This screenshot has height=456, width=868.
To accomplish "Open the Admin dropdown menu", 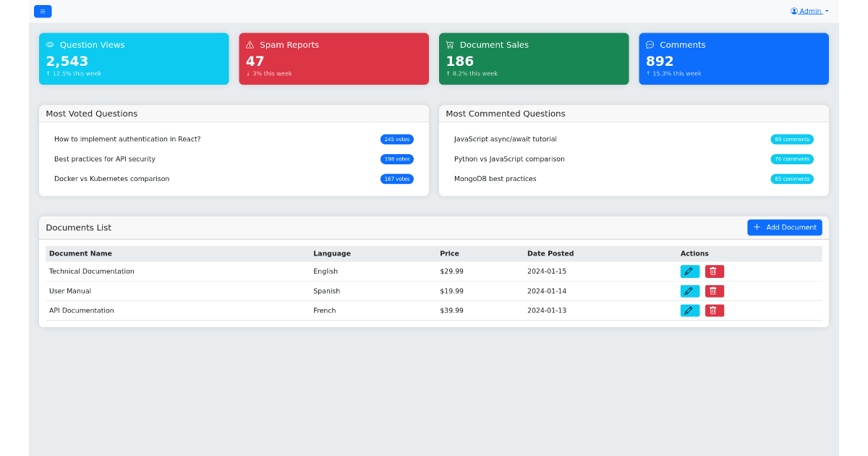I will point(809,10).
